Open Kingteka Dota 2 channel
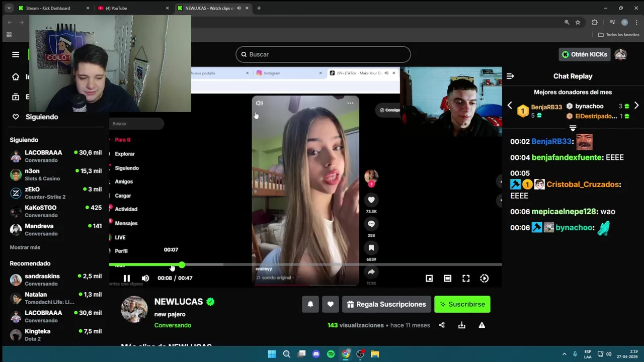The width and height of the screenshot is (644, 362). click(55, 335)
